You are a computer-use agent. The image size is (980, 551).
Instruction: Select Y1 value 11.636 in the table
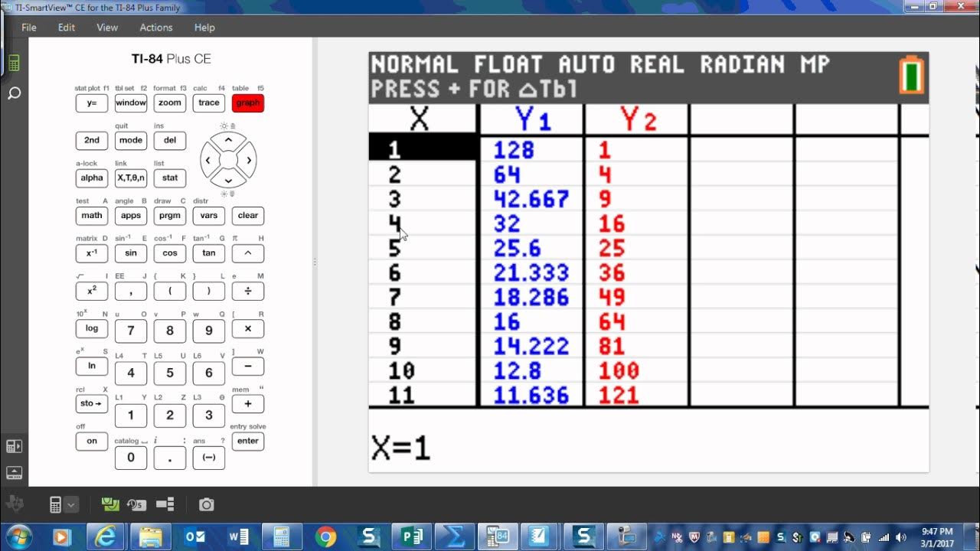click(x=531, y=395)
